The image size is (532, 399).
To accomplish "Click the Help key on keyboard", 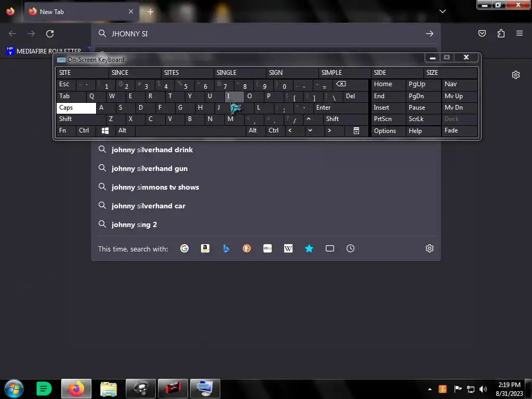I will [x=423, y=130].
